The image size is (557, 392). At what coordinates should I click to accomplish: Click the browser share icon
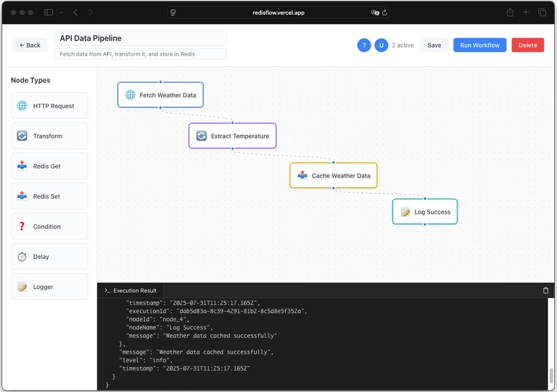click(510, 13)
